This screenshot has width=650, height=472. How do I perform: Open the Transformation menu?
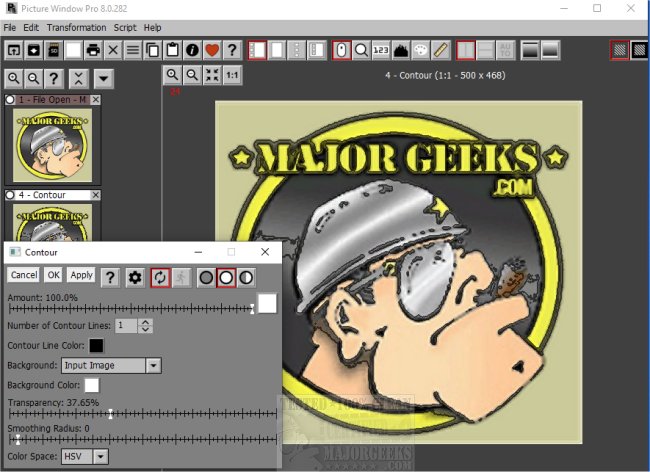(x=76, y=28)
